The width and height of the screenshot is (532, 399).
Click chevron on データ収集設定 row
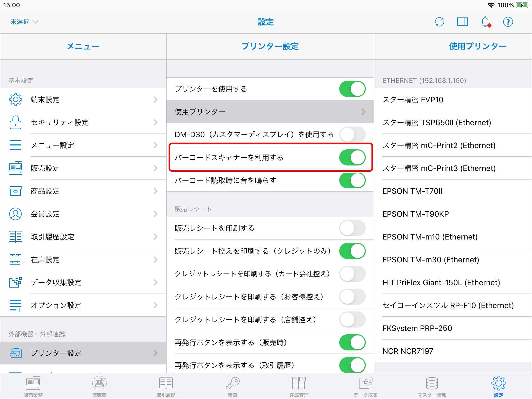[155, 282]
